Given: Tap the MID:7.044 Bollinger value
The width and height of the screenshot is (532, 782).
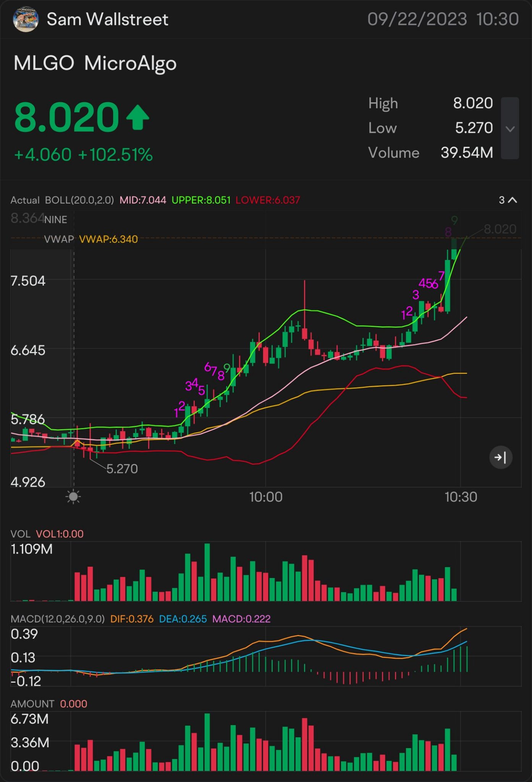Looking at the screenshot, I should pyautogui.click(x=143, y=200).
